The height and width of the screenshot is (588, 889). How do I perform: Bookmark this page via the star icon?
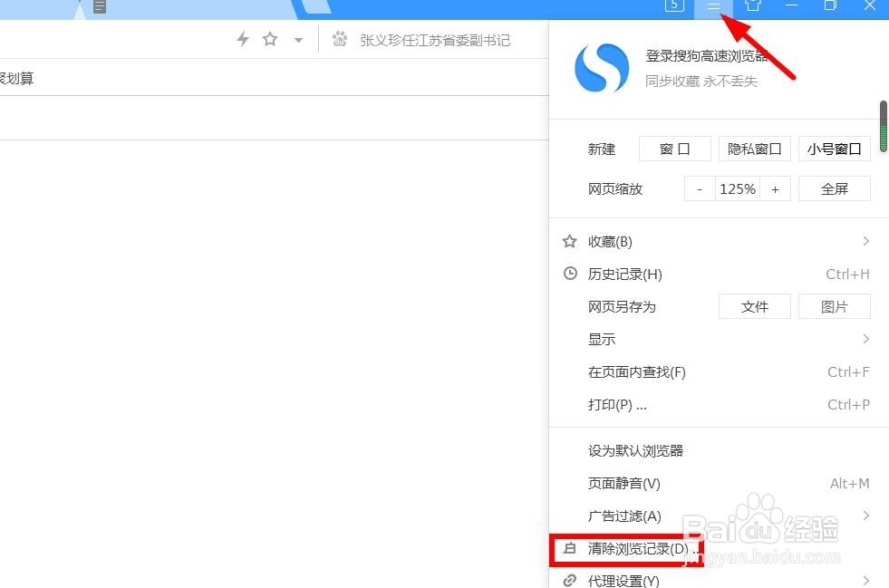point(269,40)
